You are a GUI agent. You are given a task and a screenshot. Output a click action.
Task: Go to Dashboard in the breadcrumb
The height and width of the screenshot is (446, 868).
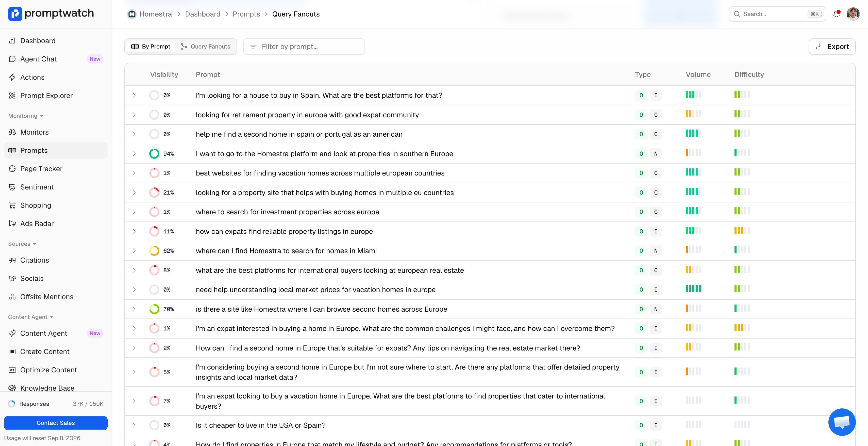click(x=203, y=14)
